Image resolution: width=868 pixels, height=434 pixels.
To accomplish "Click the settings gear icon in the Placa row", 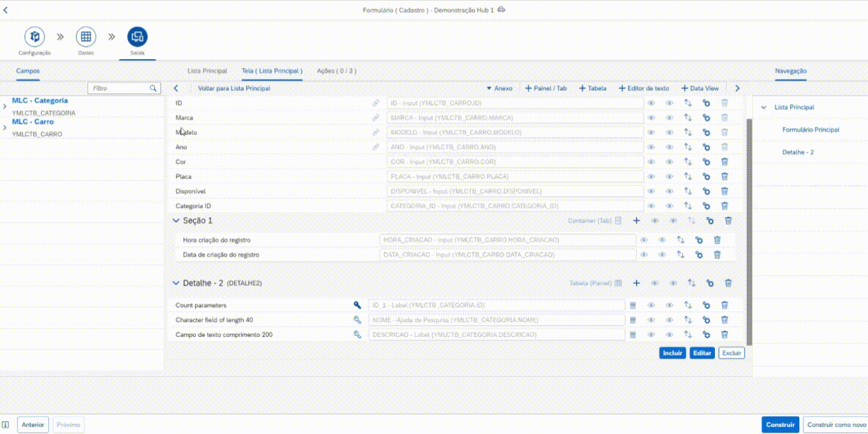I will click(706, 177).
